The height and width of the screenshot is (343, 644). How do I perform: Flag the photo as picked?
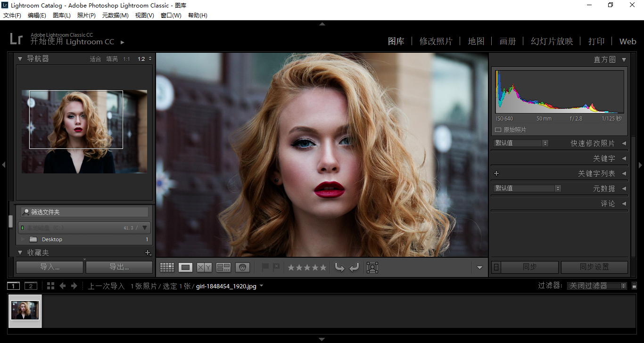coord(265,267)
